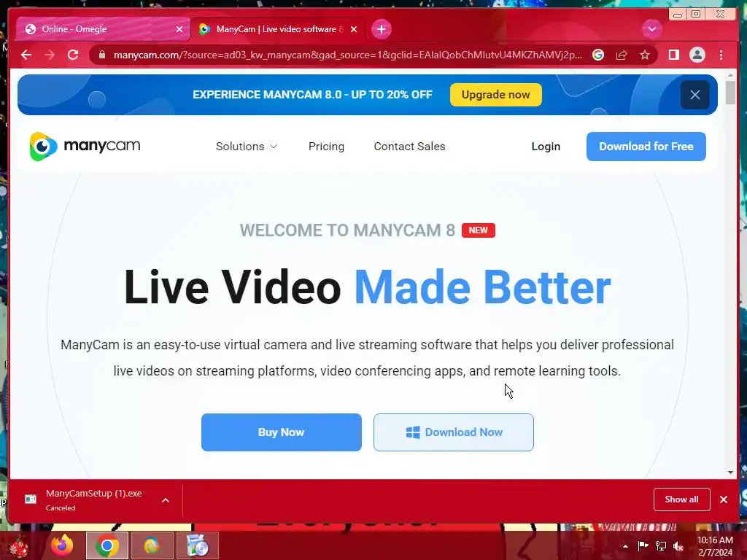Click the network tray icon

point(661,545)
